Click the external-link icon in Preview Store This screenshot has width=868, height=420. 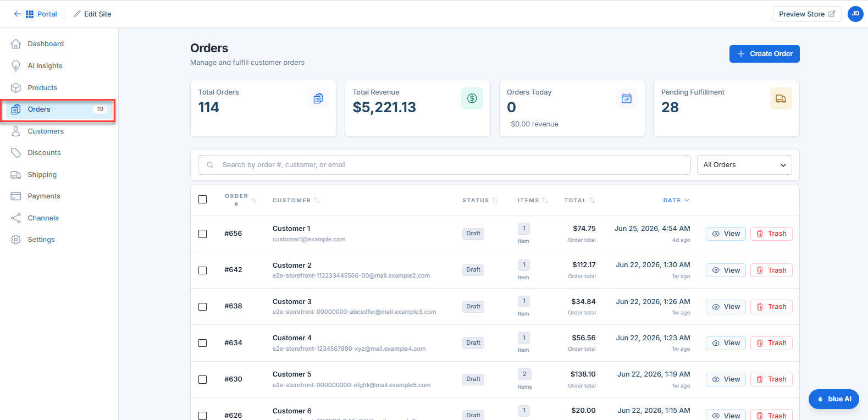pos(832,14)
